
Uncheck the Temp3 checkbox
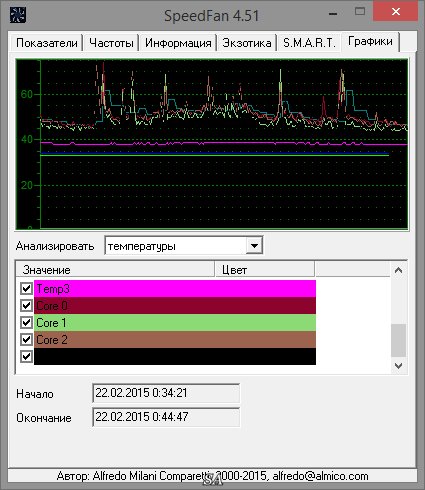[26, 288]
